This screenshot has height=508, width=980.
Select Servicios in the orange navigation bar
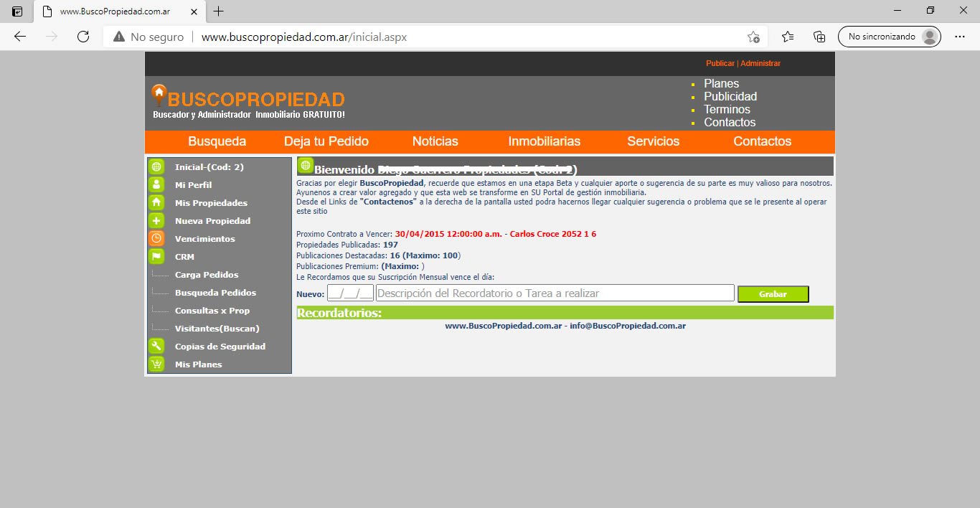(654, 141)
